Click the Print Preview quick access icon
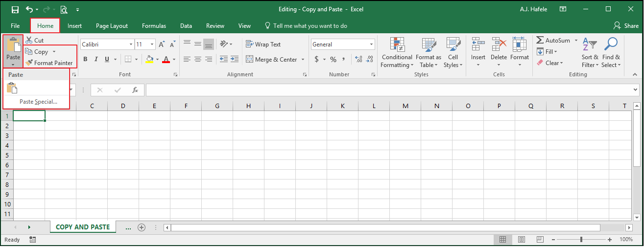Screen dimensions: 644x247 [x=64, y=9]
